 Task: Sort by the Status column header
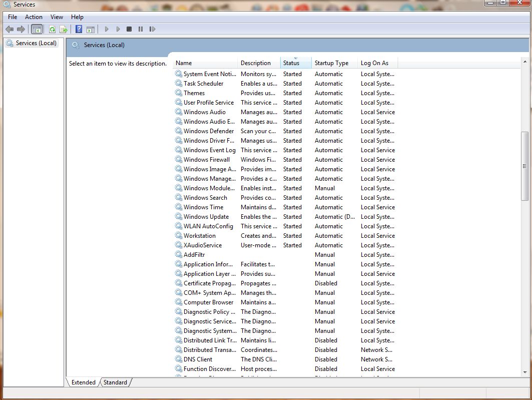[x=291, y=63]
